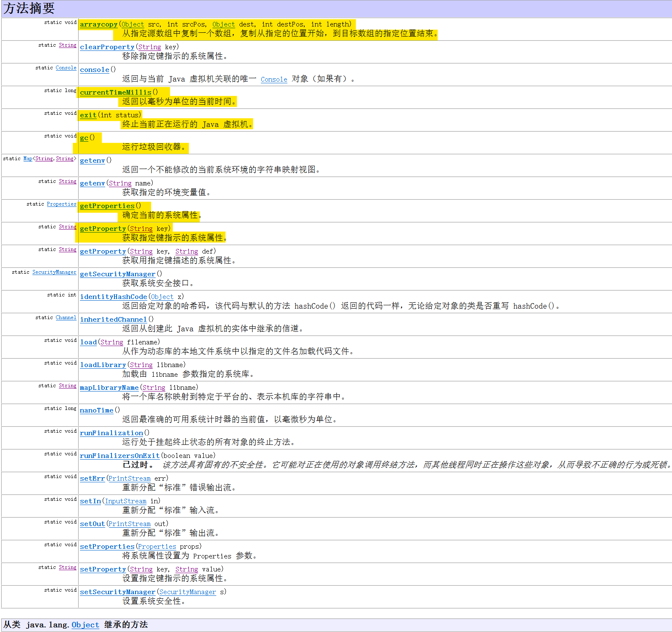Click description text 重新分配“标准”输入流
Screen dimensions: 672x632
click(170, 510)
